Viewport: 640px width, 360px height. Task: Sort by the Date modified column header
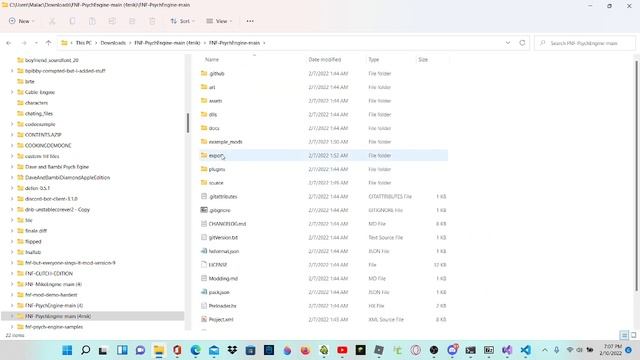click(x=324, y=60)
